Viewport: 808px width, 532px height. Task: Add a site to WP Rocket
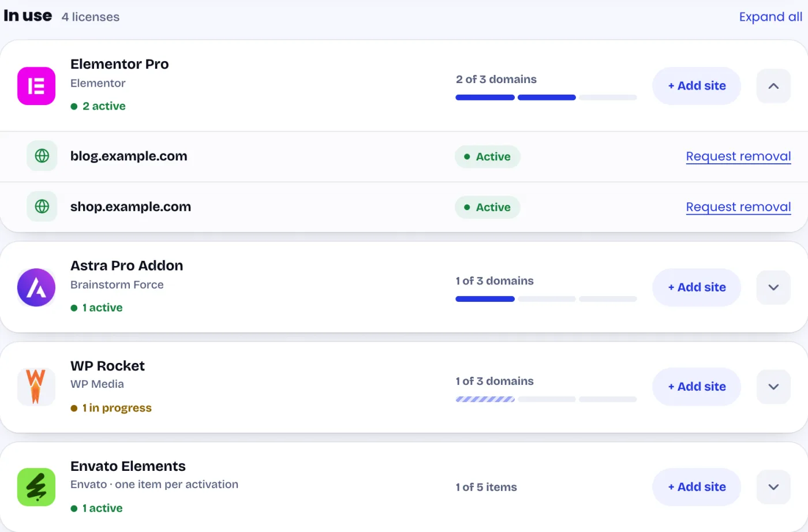tap(697, 387)
